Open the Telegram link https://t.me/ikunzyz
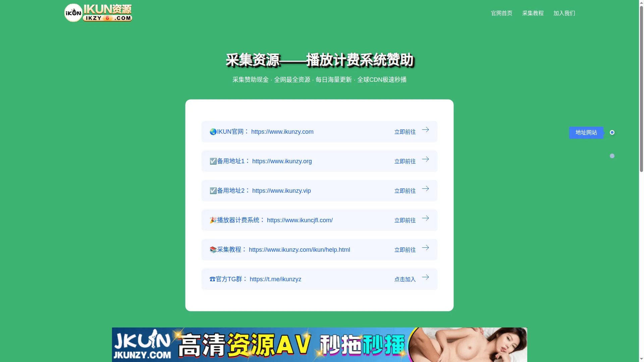Viewport: 644px width, 362px height. 275,279
